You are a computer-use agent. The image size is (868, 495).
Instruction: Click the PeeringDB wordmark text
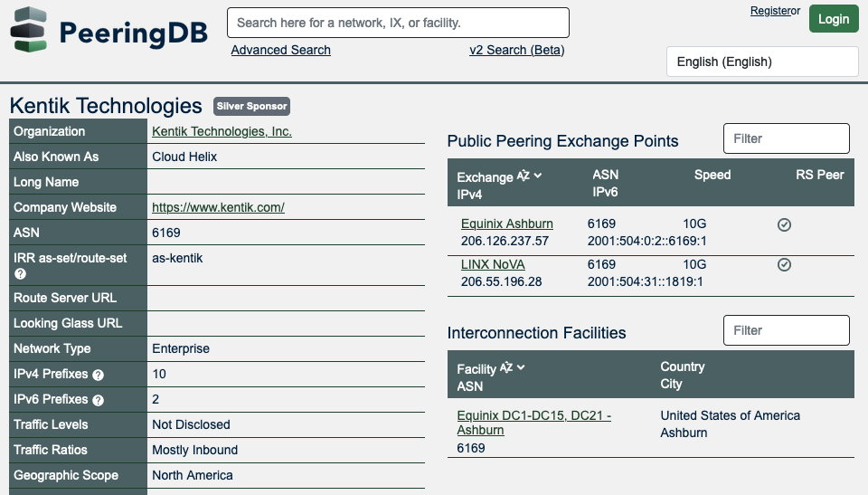134,33
